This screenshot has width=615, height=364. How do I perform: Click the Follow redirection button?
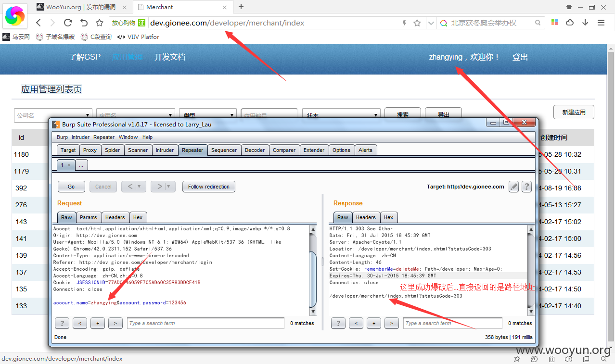(x=209, y=187)
